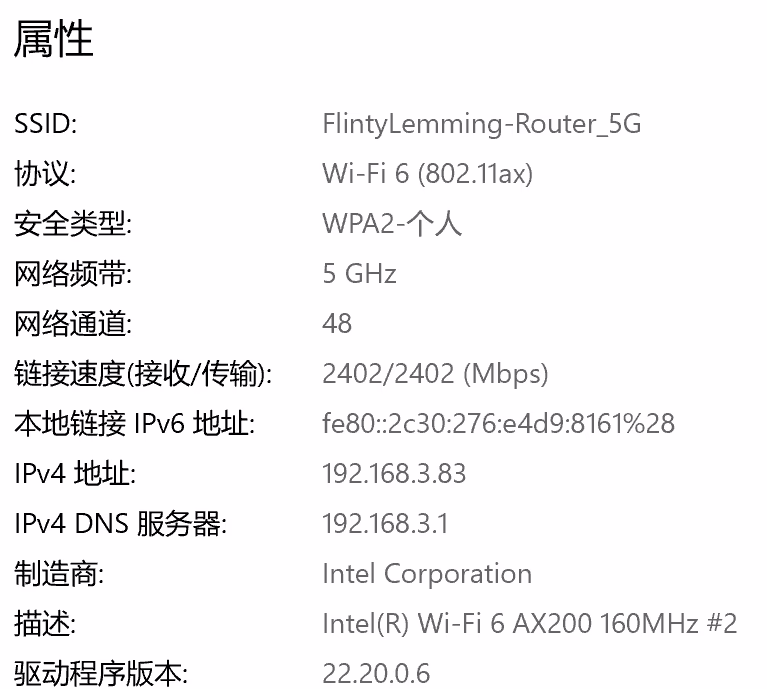Click the IPv4 DNS 服务器 label
Screen dimensions: 767x689
click(120, 524)
